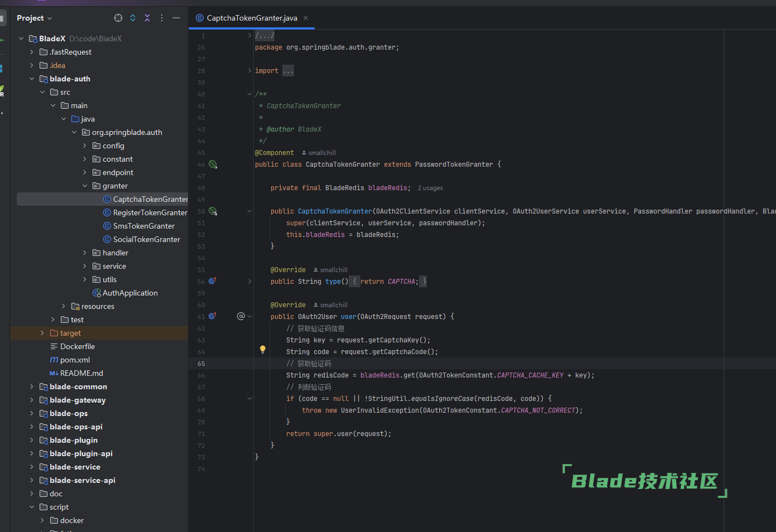This screenshot has width=776, height=532.
Task: Fold the Javadoc comment at line 40
Action: pyautogui.click(x=250, y=94)
